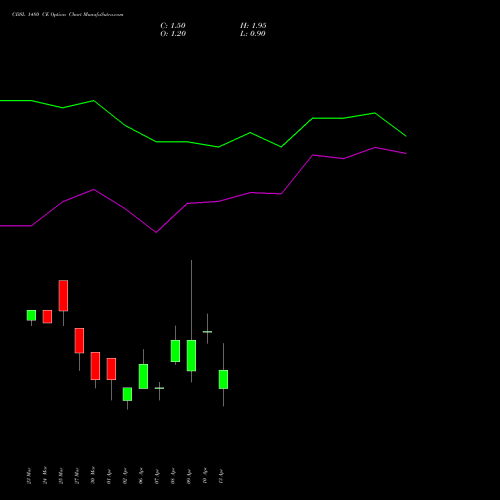The height and width of the screenshot is (500, 500).
Task: Click the close value C: 1.50
Action: click(173, 26)
